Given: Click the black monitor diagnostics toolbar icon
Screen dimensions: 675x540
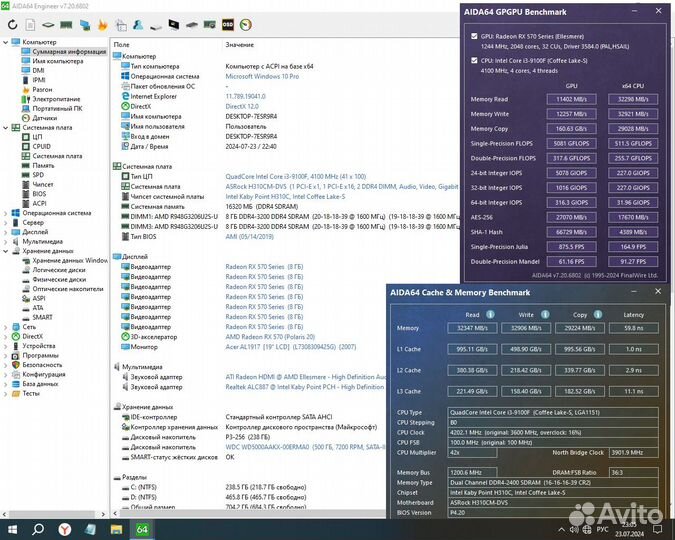Looking at the screenshot, I should [x=174, y=25].
